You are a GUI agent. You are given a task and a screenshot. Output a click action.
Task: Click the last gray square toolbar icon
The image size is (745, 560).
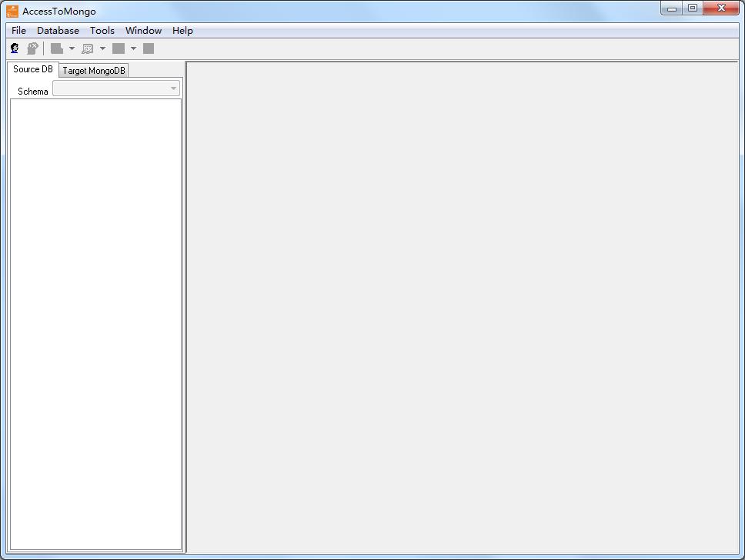pyautogui.click(x=149, y=48)
